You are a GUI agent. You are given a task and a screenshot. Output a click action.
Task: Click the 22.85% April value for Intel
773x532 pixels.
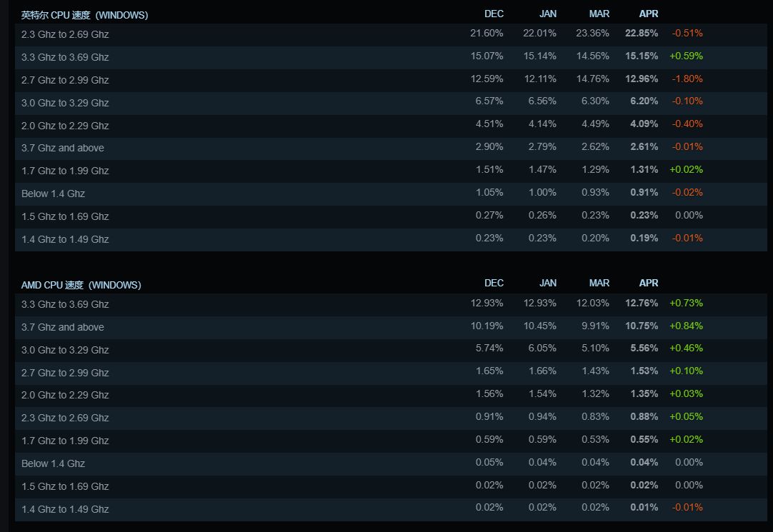pyautogui.click(x=642, y=33)
